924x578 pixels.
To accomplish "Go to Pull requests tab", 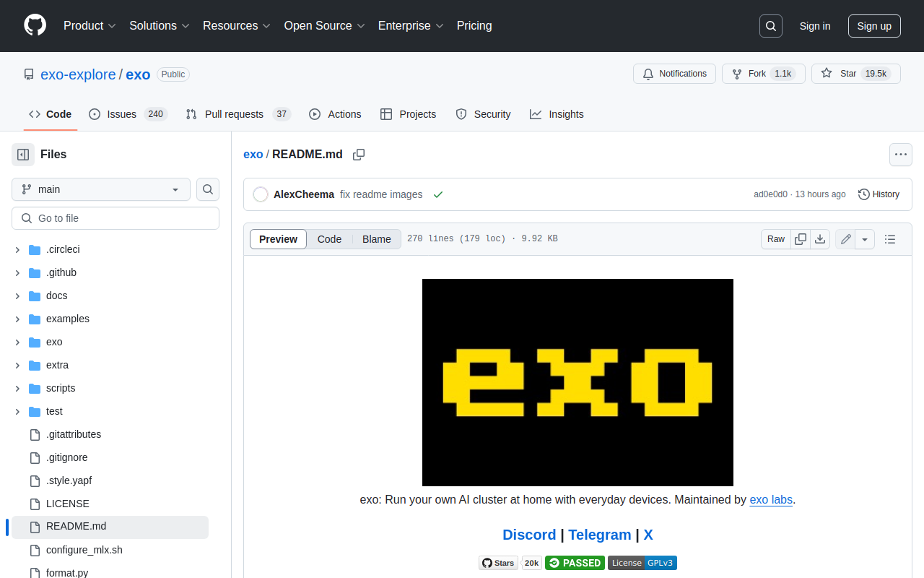I will [x=233, y=114].
